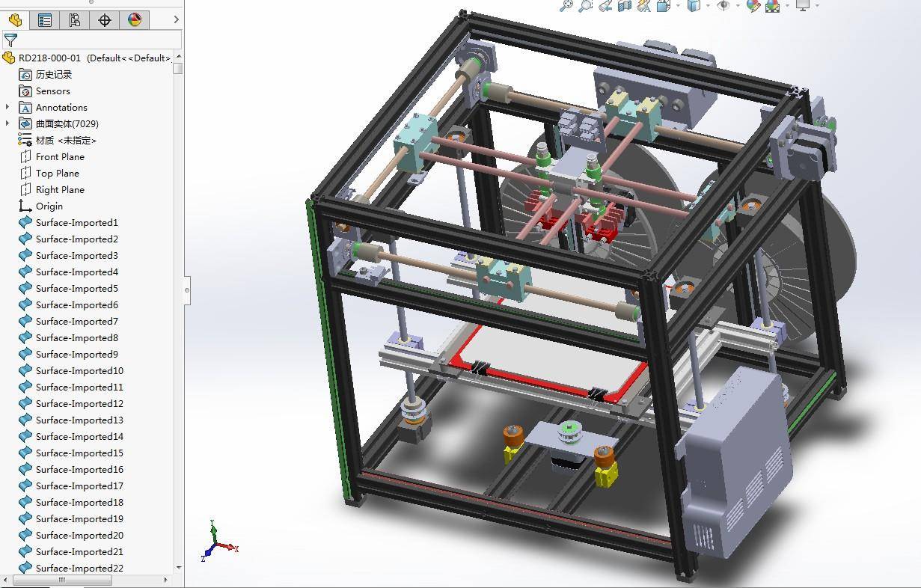Open the PropertyManager tab
This screenshot has height=588, width=921.
point(45,20)
